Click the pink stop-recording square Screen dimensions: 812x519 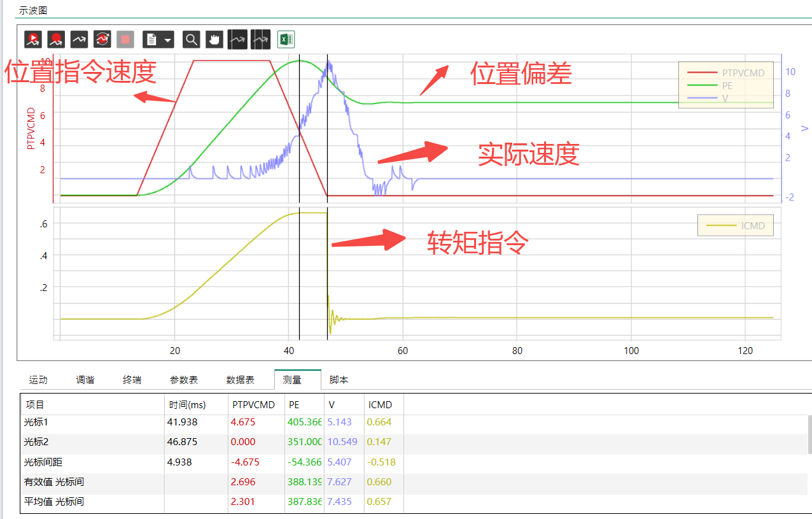tap(125, 39)
